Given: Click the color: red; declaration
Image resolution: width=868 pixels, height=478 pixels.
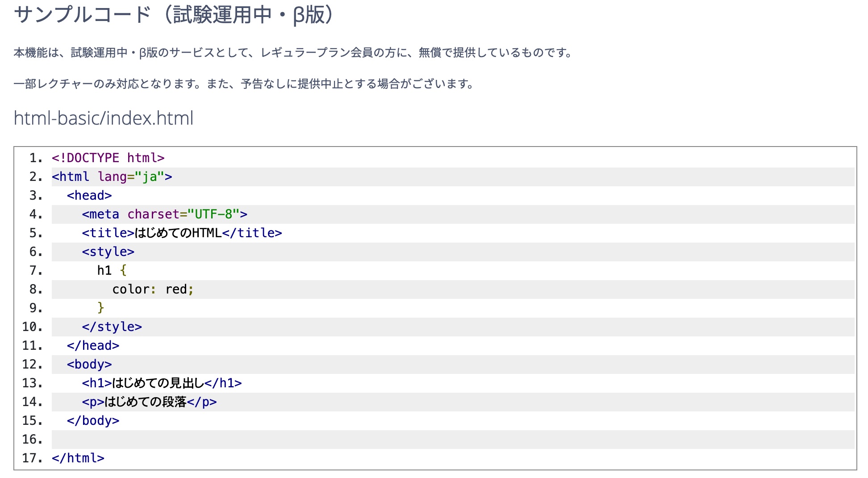Looking at the screenshot, I should [x=153, y=289].
